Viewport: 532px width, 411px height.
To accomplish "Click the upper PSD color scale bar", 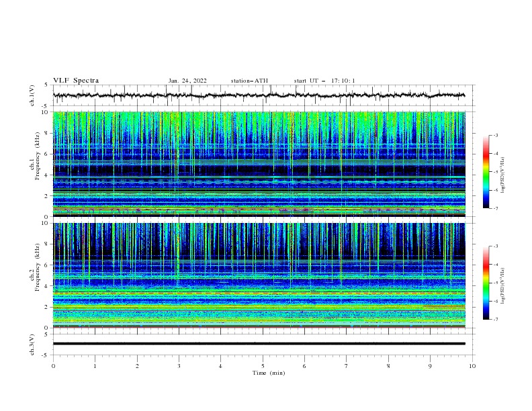I will [486, 172].
